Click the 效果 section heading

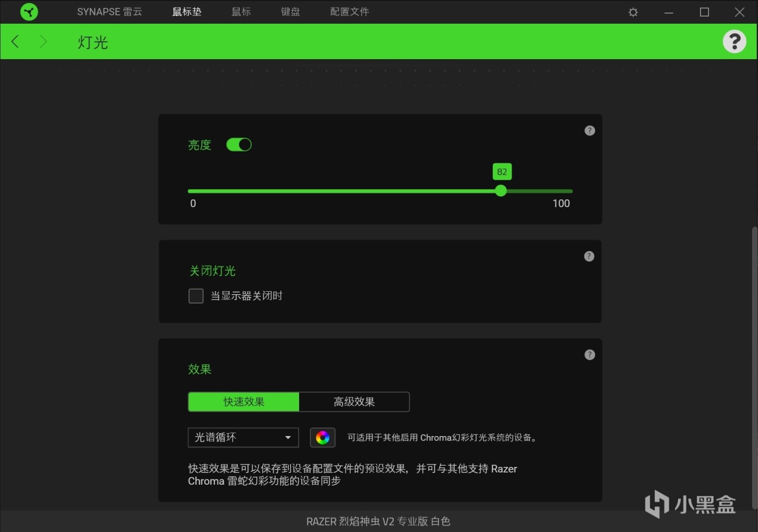pos(200,369)
